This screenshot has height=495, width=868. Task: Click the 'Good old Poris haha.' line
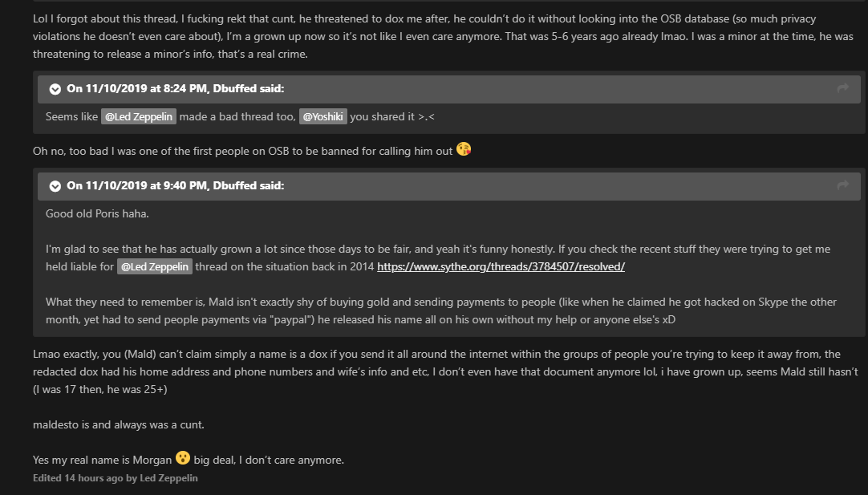click(x=97, y=213)
